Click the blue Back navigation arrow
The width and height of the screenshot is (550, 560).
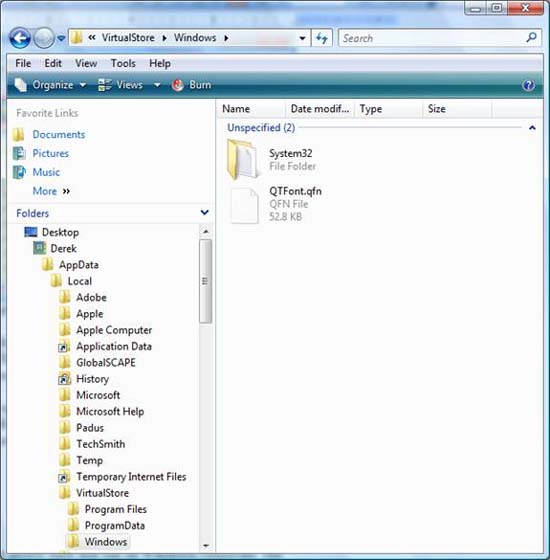point(20,38)
